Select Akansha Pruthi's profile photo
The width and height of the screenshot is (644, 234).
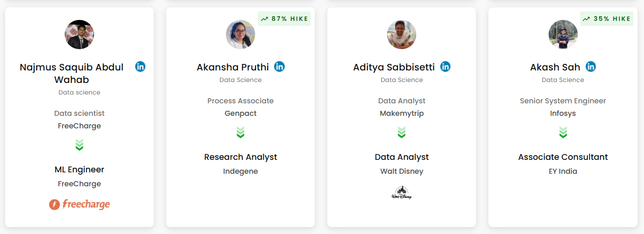pos(240,34)
